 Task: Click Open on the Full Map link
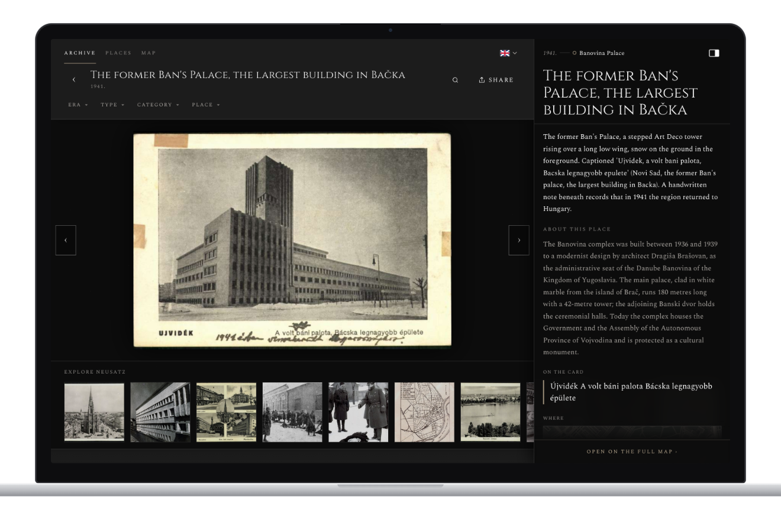[632, 452]
